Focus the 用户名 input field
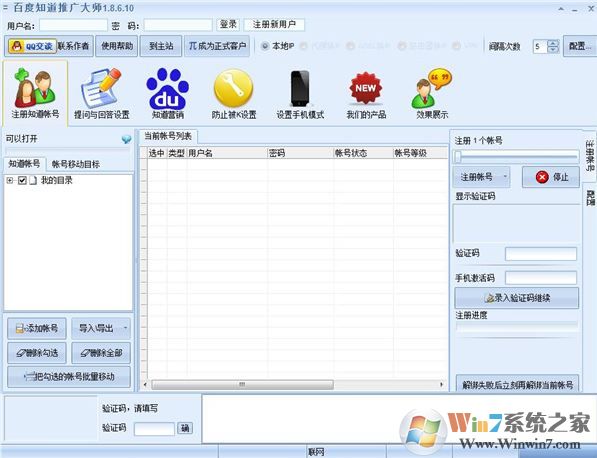Screen dimensions: 597x458 point(73,26)
